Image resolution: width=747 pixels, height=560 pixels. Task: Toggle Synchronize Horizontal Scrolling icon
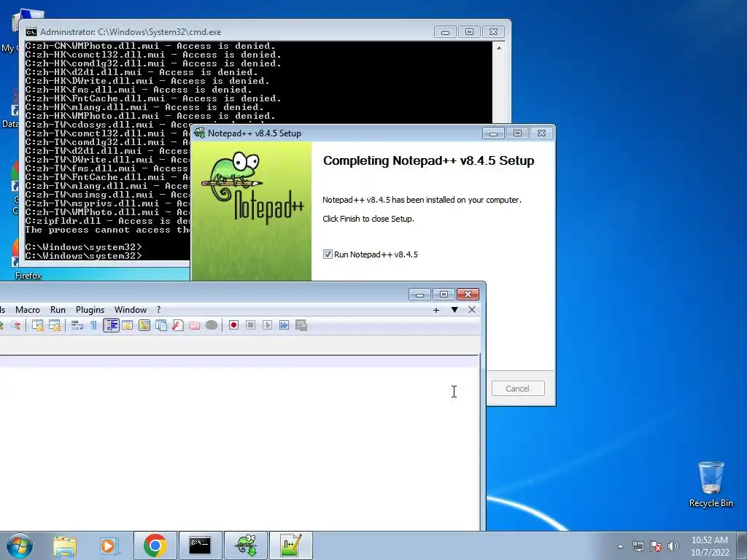tap(55, 325)
